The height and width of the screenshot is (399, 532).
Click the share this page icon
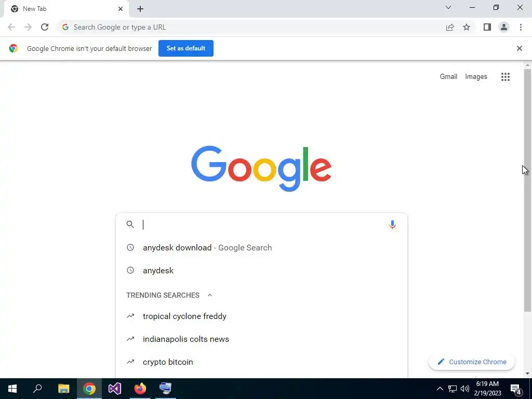pyautogui.click(x=450, y=27)
